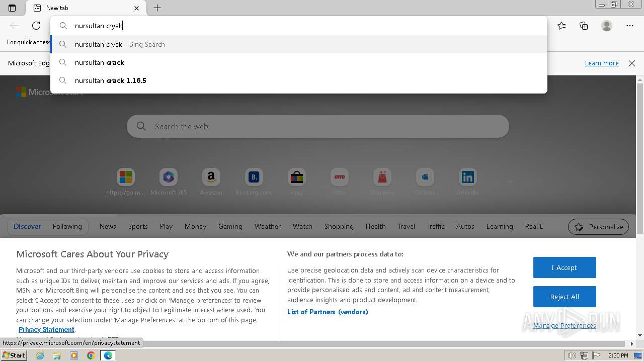Viewport: 644px width, 362px height.
Task: Close the New tab tab
Action: click(137, 8)
